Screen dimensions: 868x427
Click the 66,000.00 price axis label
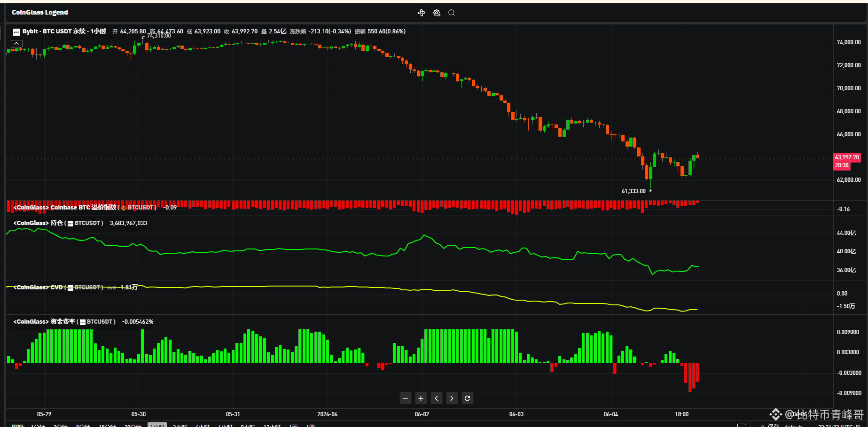click(x=849, y=134)
